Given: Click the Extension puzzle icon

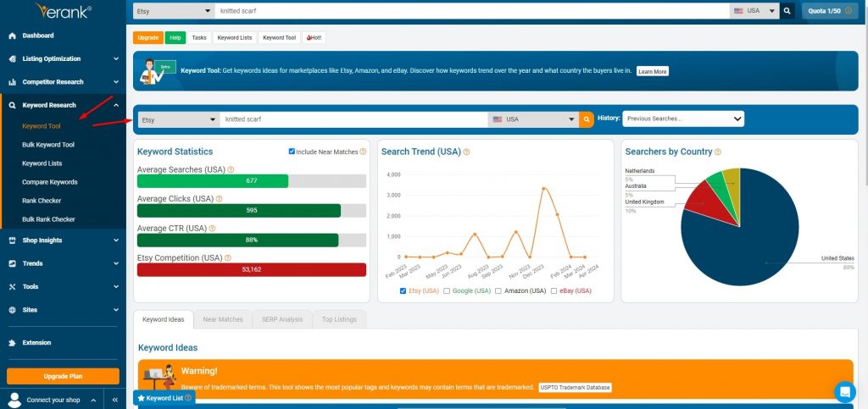Looking at the screenshot, I should 12,343.
